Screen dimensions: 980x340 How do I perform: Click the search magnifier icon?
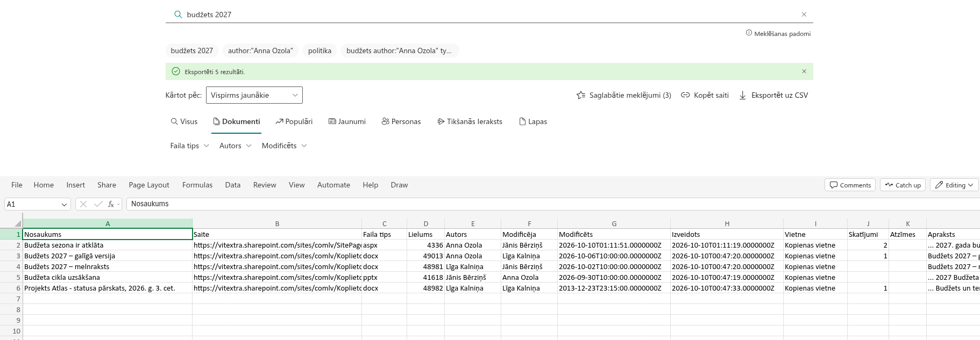point(178,15)
